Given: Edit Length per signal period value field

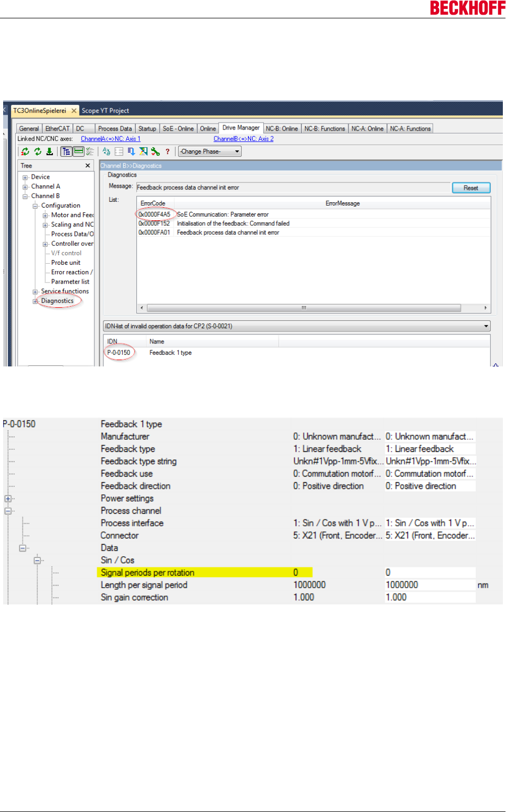Looking at the screenshot, I should (x=430, y=585).
